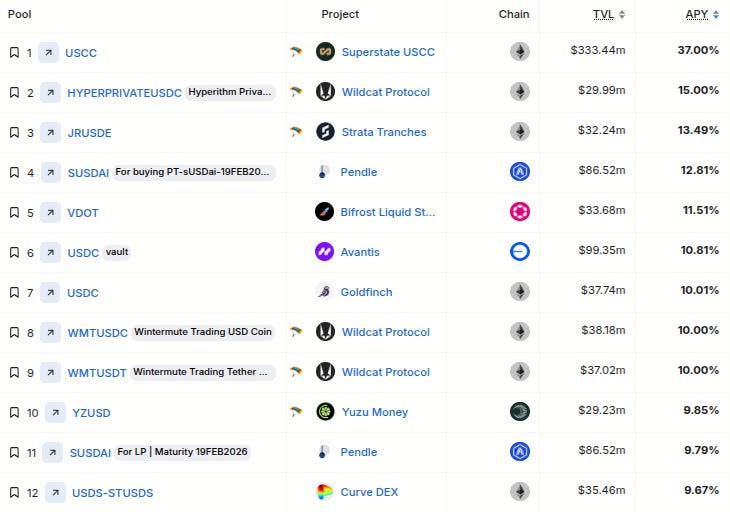This screenshot has width=730, height=512.
Task: Click the Pool column header
Action: coord(20,14)
